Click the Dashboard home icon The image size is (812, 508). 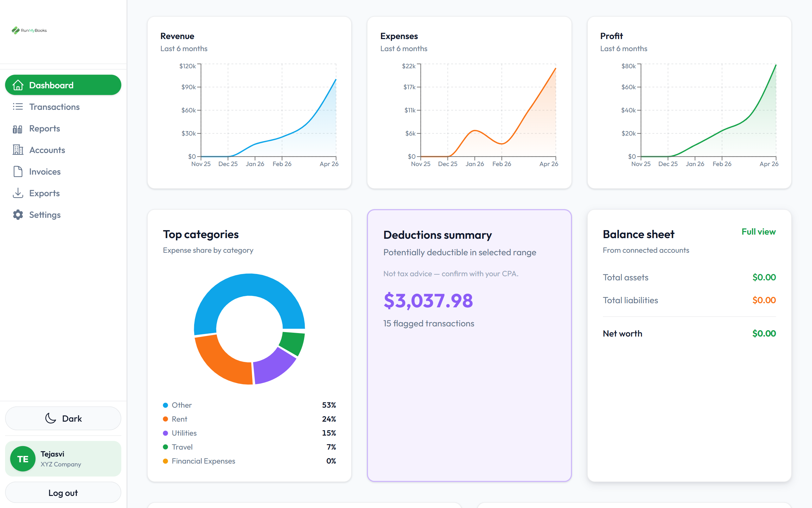click(x=18, y=85)
